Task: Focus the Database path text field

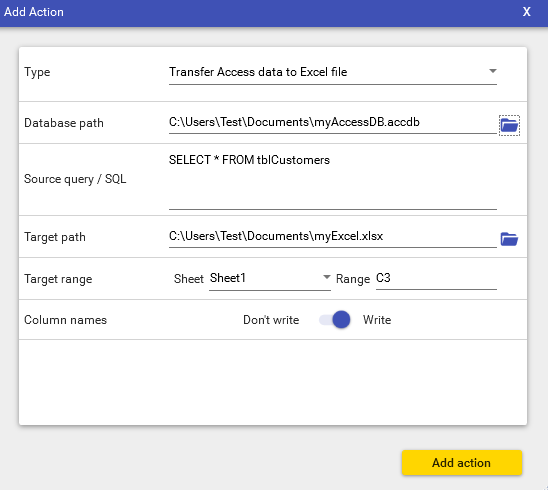Action: pyautogui.click(x=333, y=123)
